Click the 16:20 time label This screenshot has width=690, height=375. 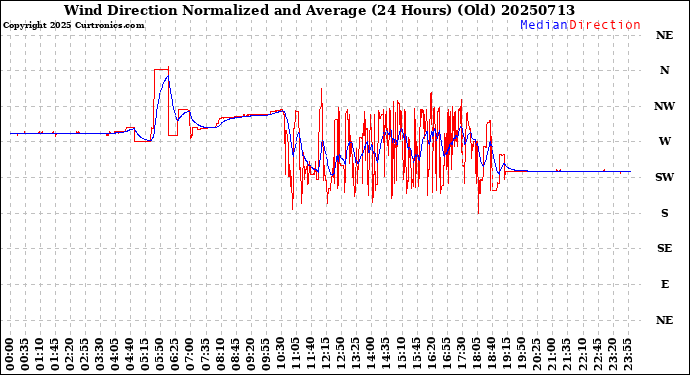coord(431,354)
